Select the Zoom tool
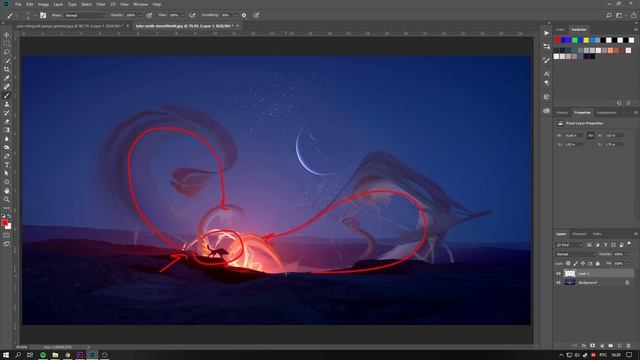Image resolution: width=640 pixels, height=360 pixels. pos(7,199)
